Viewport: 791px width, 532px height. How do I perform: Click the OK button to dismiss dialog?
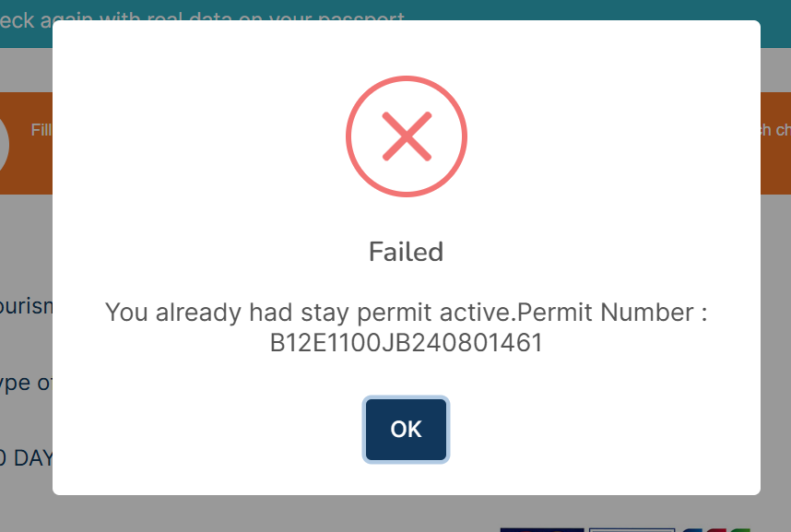(x=406, y=429)
